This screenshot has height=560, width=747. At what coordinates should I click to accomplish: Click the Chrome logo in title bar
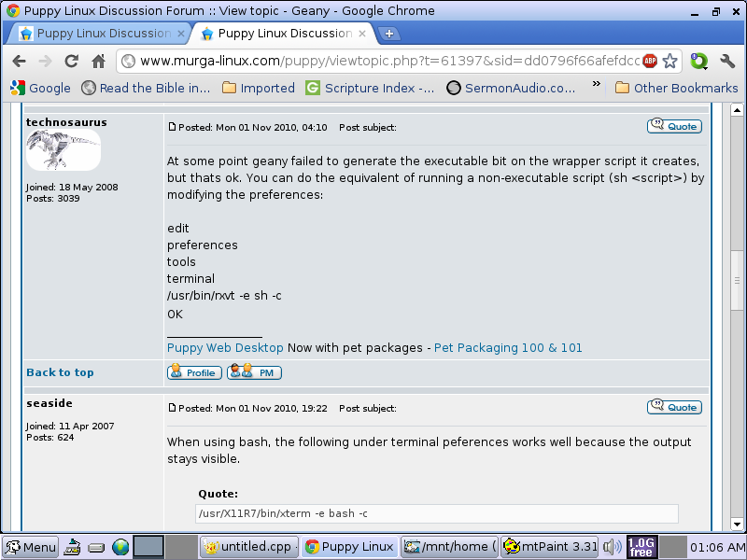[13, 10]
